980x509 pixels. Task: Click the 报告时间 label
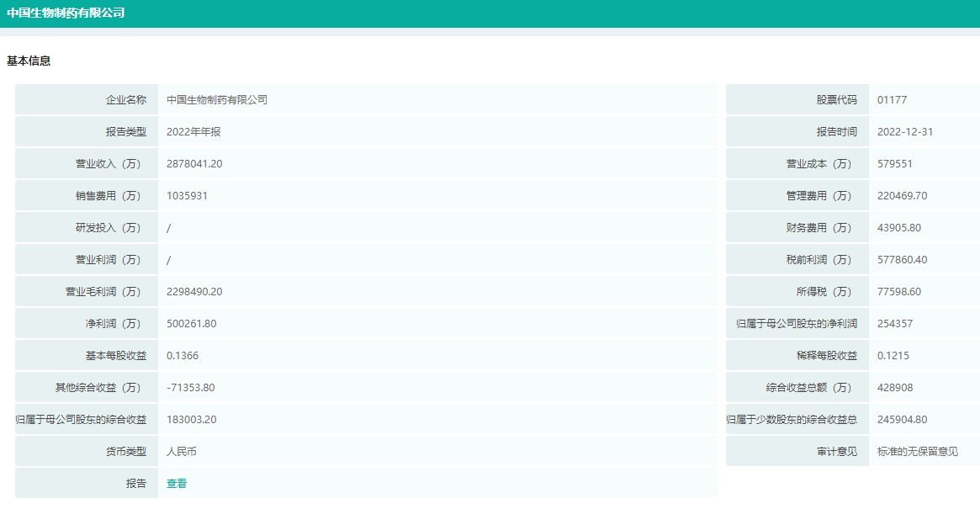click(x=837, y=131)
